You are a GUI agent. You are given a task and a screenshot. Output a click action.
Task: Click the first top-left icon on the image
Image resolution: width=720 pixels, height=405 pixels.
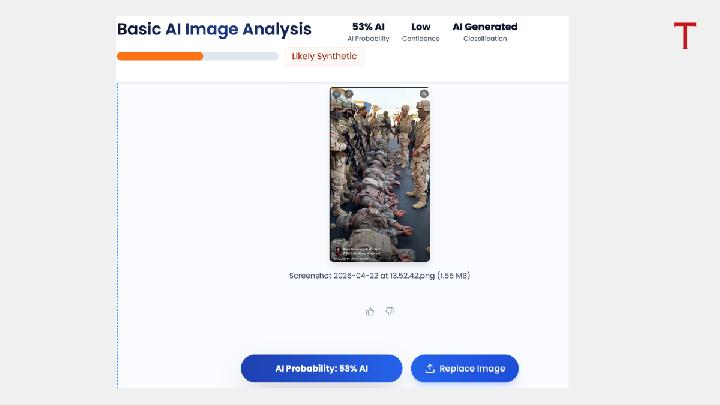tap(337, 94)
